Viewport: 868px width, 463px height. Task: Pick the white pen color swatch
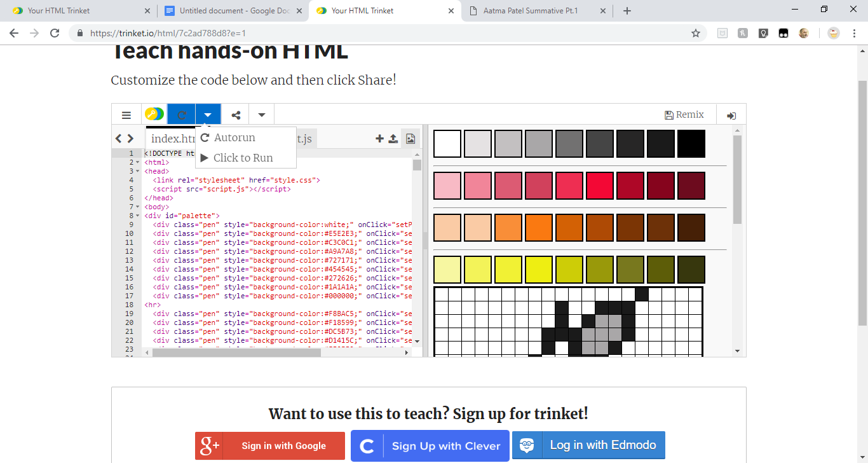447,144
